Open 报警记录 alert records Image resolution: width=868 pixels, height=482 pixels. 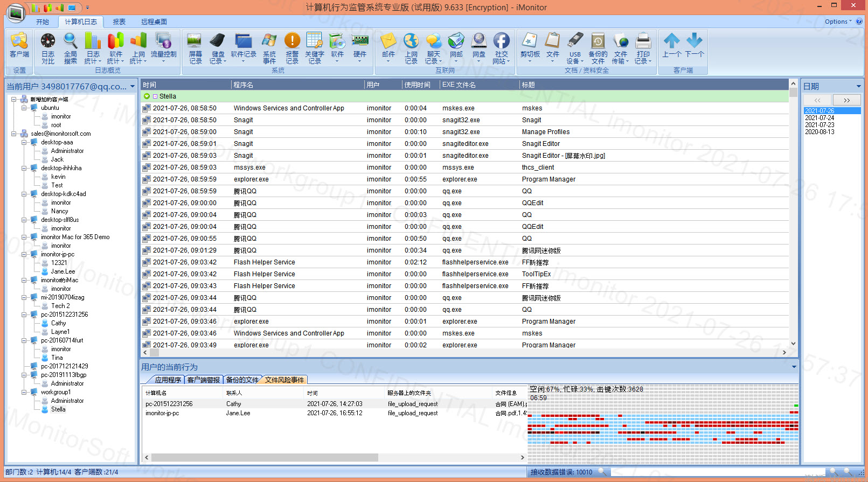point(292,47)
